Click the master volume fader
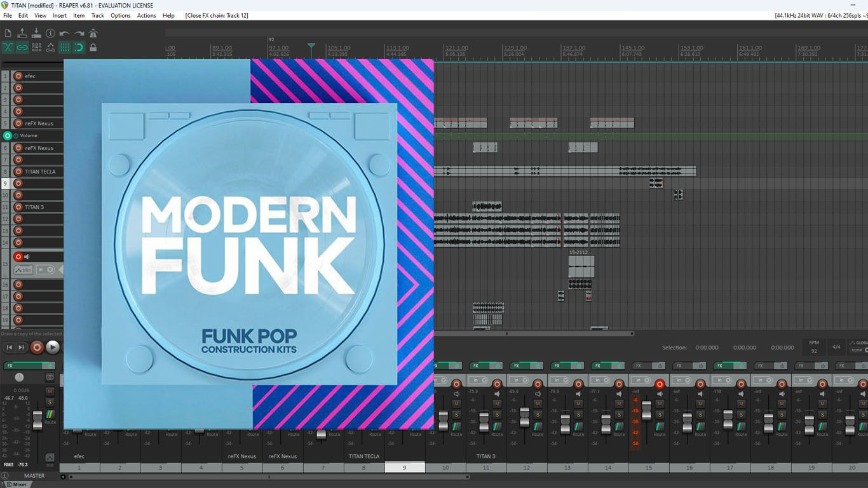868x488 pixels. tap(37, 419)
